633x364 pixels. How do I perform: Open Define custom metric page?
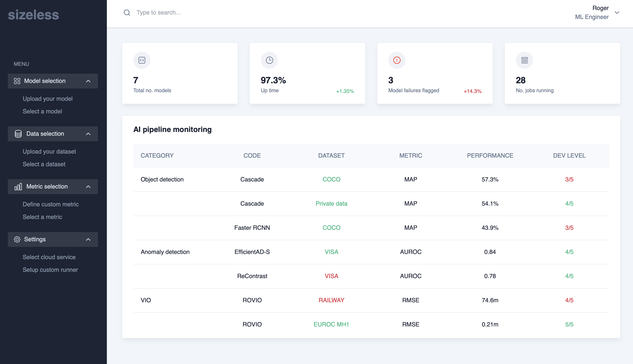click(51, 204)
